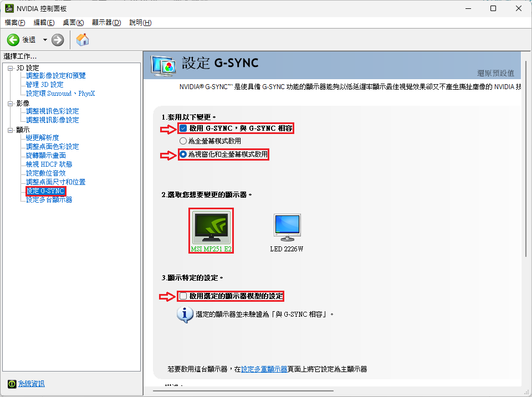Open the 桌面(K) menu
This screenshot has width=532, height=397.
pyautogui.click(x=73, y=23)
